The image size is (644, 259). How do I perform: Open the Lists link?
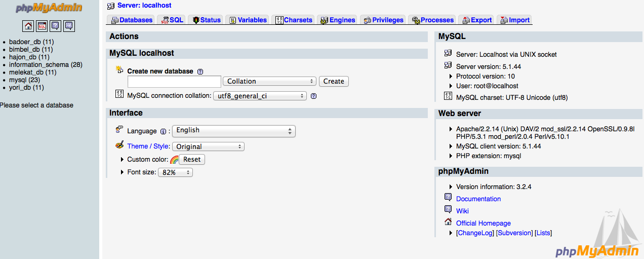543,233
